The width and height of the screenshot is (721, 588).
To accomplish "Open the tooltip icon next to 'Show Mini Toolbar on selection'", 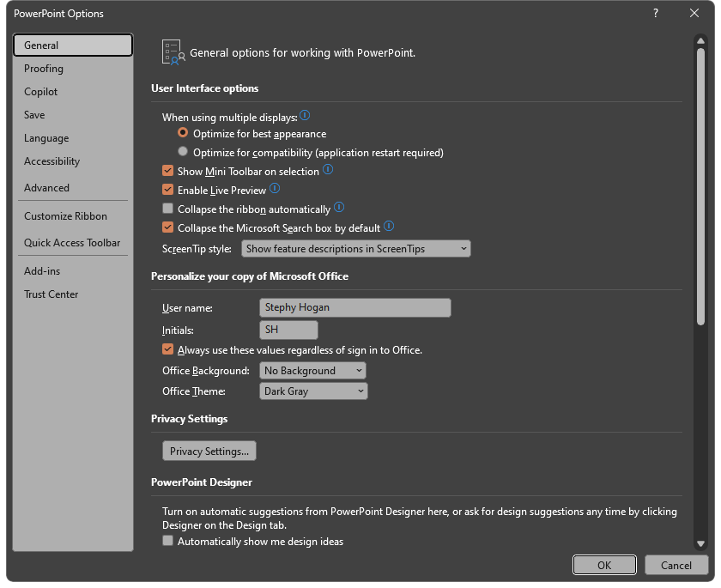I will tap(328, 171).
